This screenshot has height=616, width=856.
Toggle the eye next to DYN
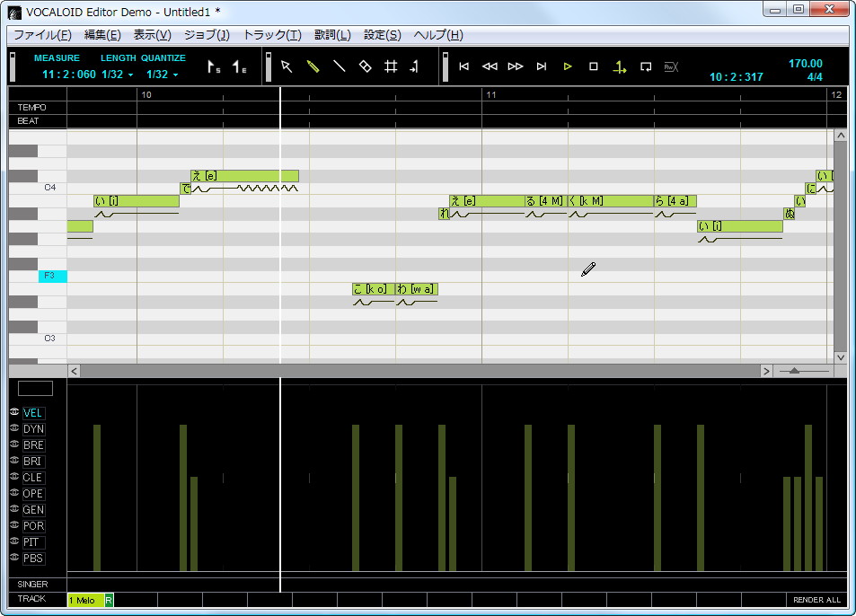(14, 428)
